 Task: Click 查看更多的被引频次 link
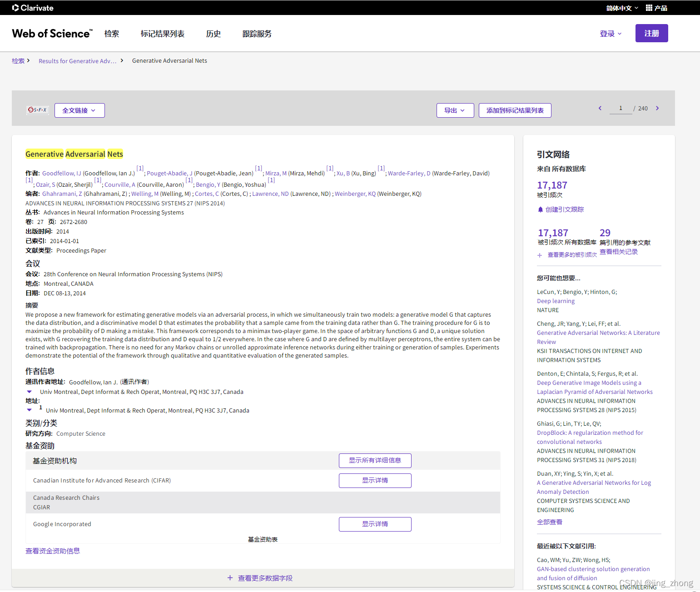click(x=572, y=255)
